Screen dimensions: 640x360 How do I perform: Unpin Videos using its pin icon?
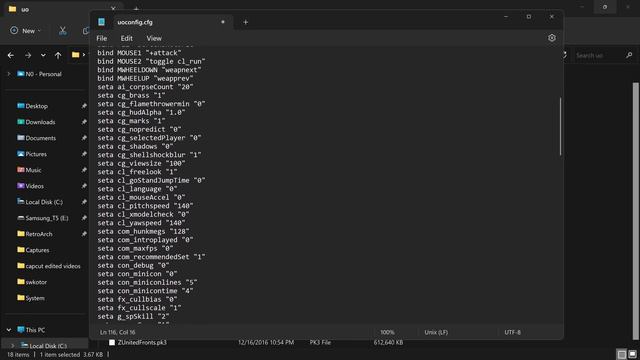84,186
